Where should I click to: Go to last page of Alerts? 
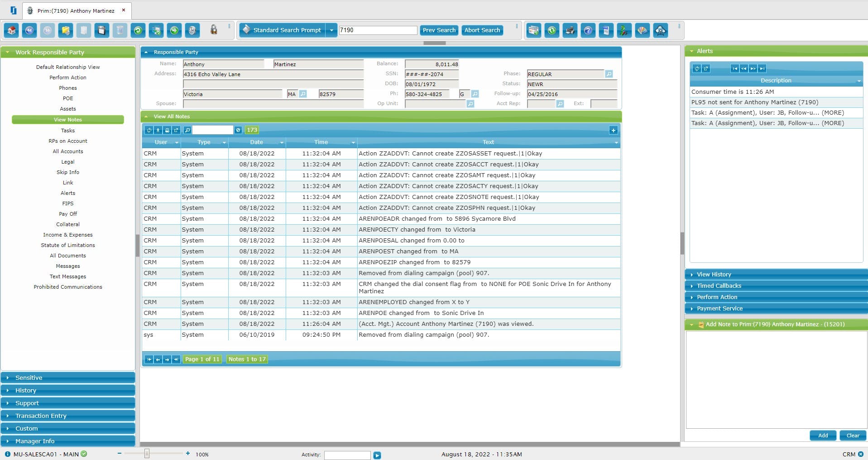(x=762, y=68)
